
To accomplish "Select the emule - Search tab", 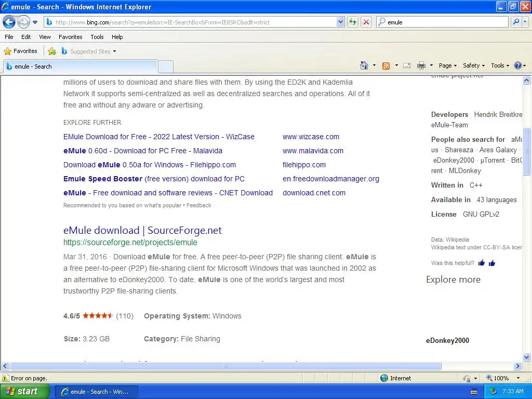I will click(81, 66).
